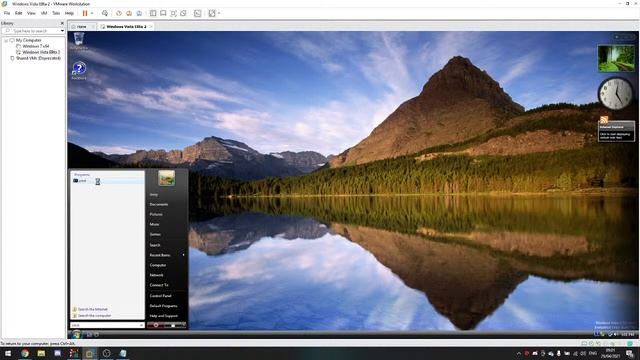Image resolution: width=640 pixels, height=360 pixels.
Task: Open the library search filter dropdown
Action: pyautogui.click(x=62, y=31)
